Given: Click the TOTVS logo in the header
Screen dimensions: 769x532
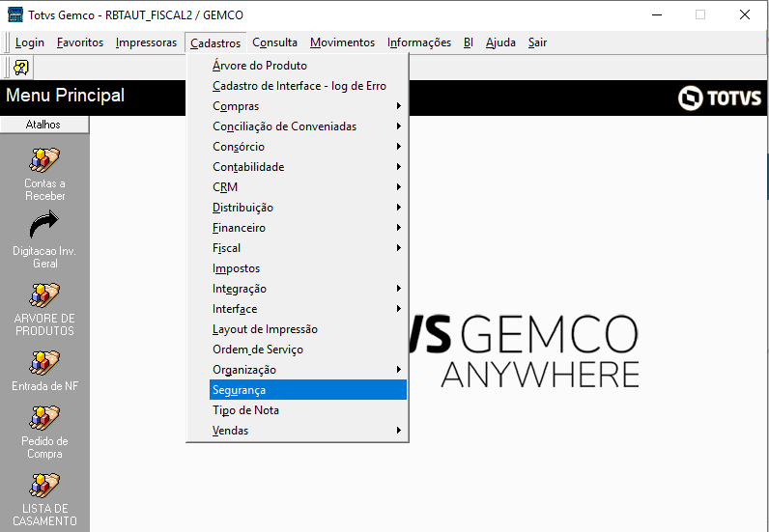Looking at the screenshot, I should [720, 98].
